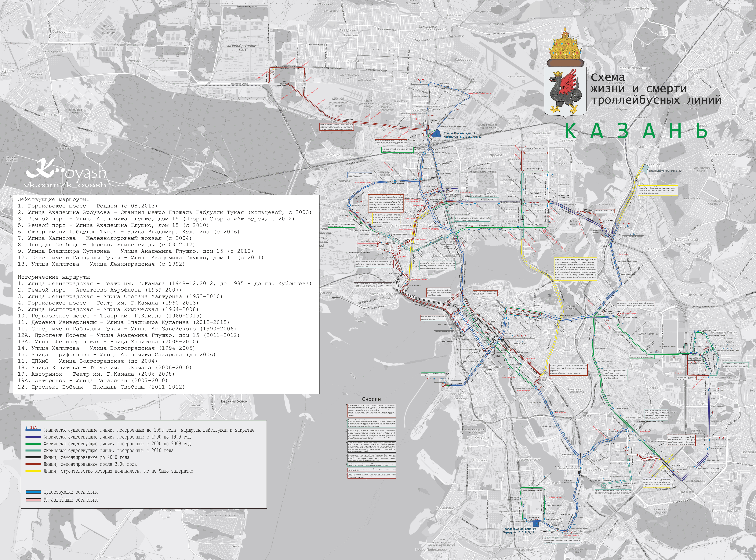Select route '22. Проспект Победы - Площадь Свободы'
The height and width of the screenshot is (560, 756).
pyautogui.click(x=101, y=387)
